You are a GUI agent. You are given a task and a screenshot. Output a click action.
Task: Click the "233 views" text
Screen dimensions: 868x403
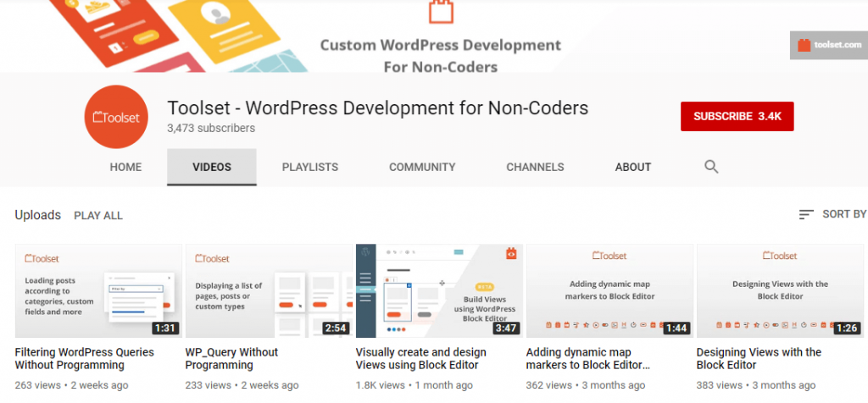coord(209,385)
